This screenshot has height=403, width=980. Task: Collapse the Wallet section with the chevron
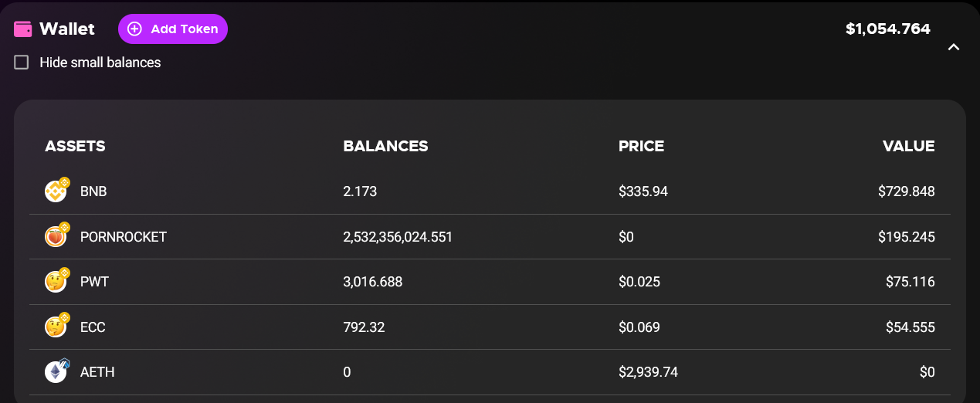pyautogui.click(x=954, y=47)
